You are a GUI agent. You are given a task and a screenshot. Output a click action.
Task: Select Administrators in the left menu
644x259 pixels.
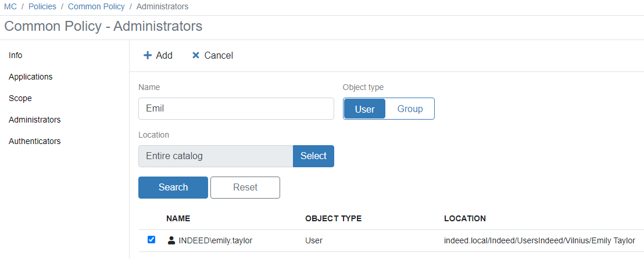35,120
